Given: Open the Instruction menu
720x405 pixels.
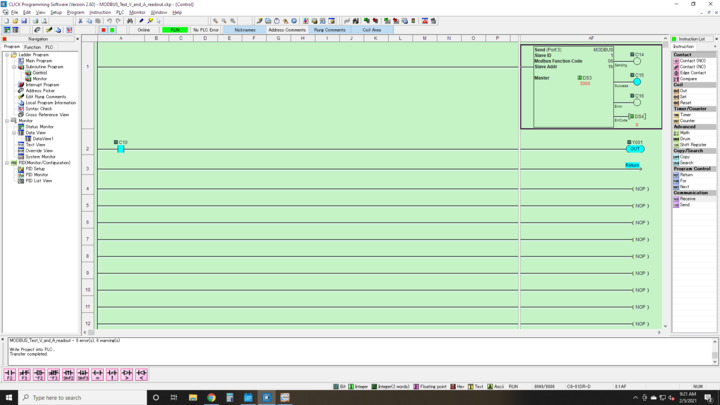Looking at the screenshot, I should point(100,12).
